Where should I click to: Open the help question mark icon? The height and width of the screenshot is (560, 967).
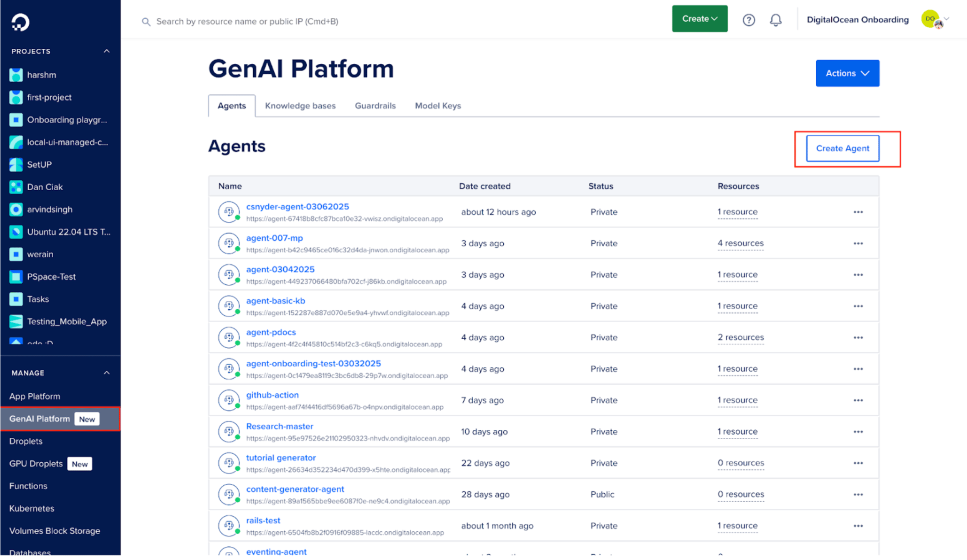pyautogui.click(x=749, y=20)
